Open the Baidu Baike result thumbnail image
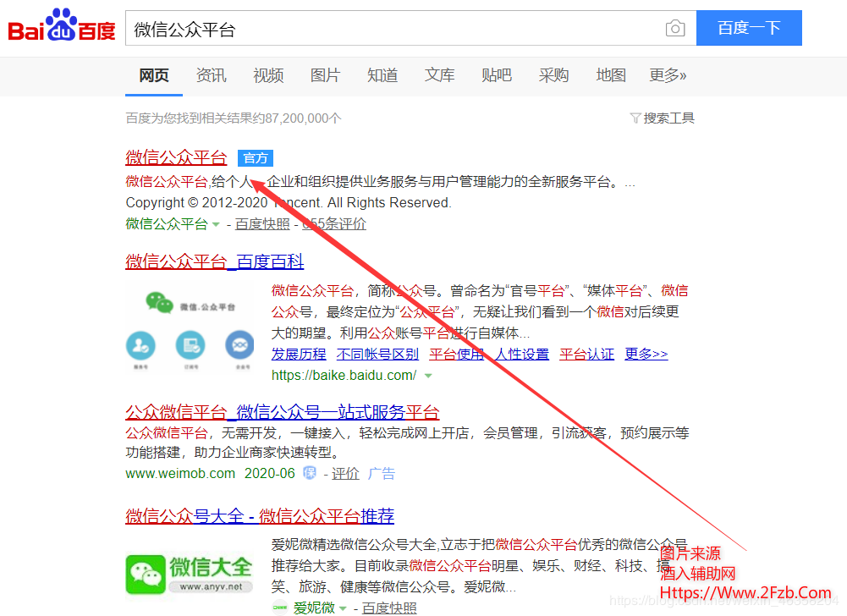Viewport: 847px width, 616px height. tap(190, 329)
